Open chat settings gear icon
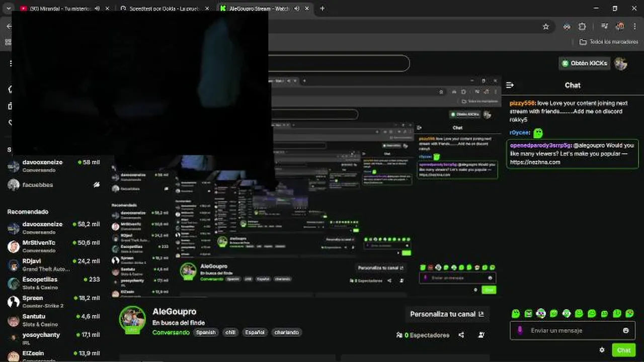The image size is (644, 362). click(602, 350)
